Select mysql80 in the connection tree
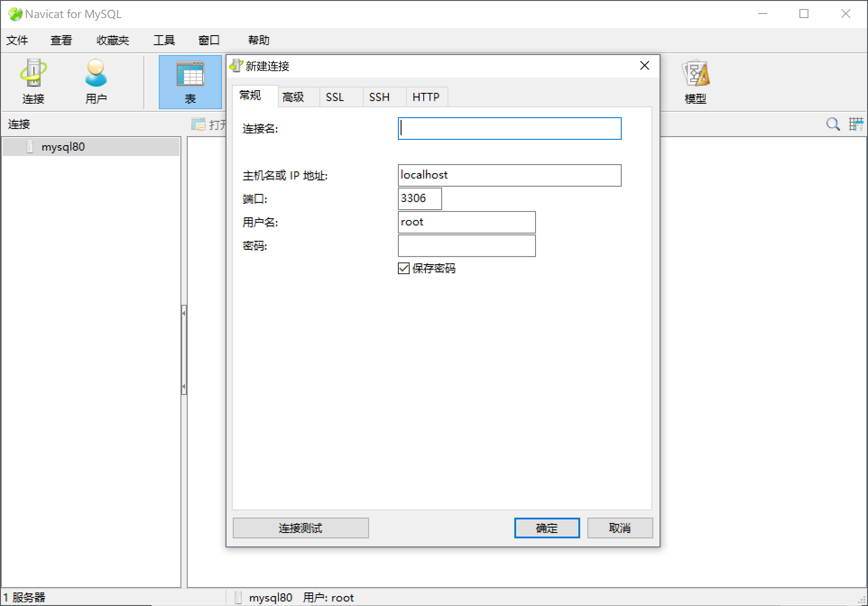868x606 pixels. tap(91, 147)
